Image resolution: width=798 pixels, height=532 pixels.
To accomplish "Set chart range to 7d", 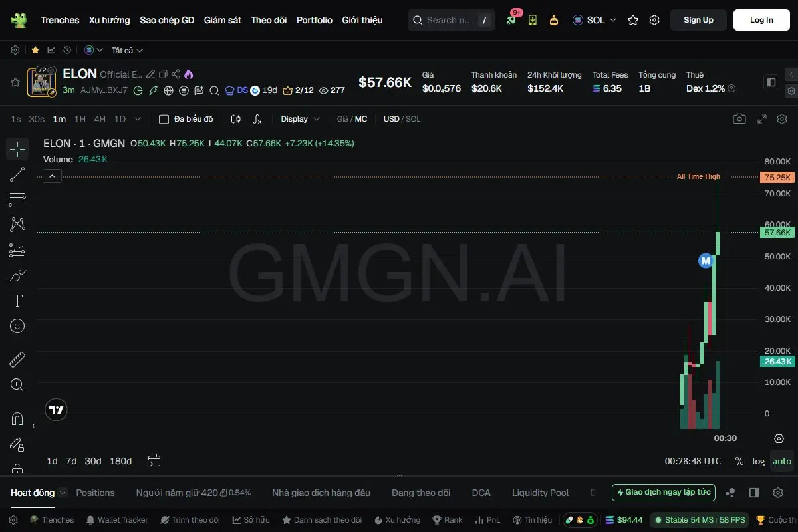I will pyautogui.click(x=71, y=461).
